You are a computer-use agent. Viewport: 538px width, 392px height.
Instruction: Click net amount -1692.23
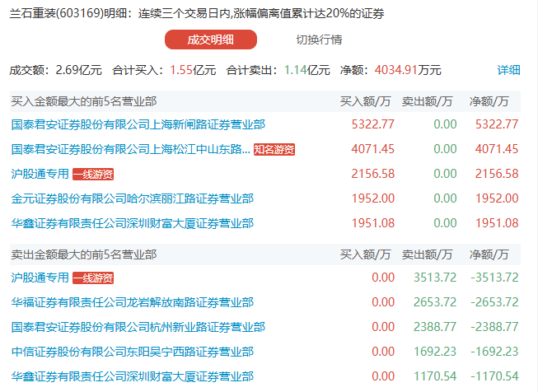click(494, 351)
